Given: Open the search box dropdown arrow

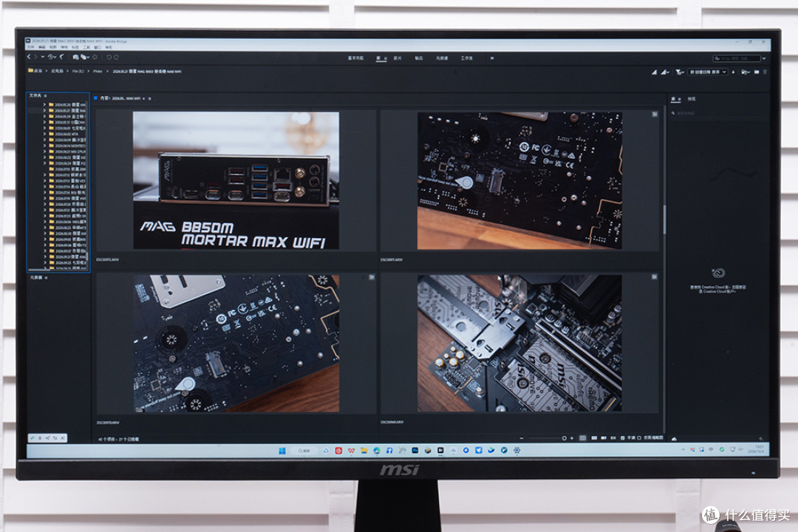Looking at the screenshot, I should point(764,58).
